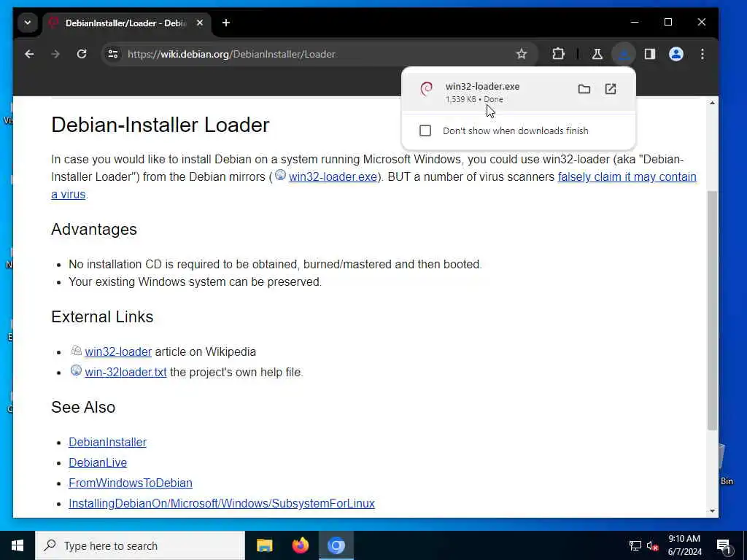Maximize the Chrome window
Viewport: 747px width, 560px height.
pyautogui.click(x=668, y=23)
